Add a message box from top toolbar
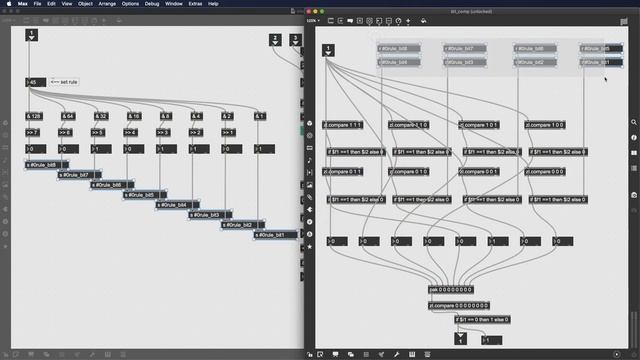The height and width of the screenshot is (360, 640). point(340,20)
